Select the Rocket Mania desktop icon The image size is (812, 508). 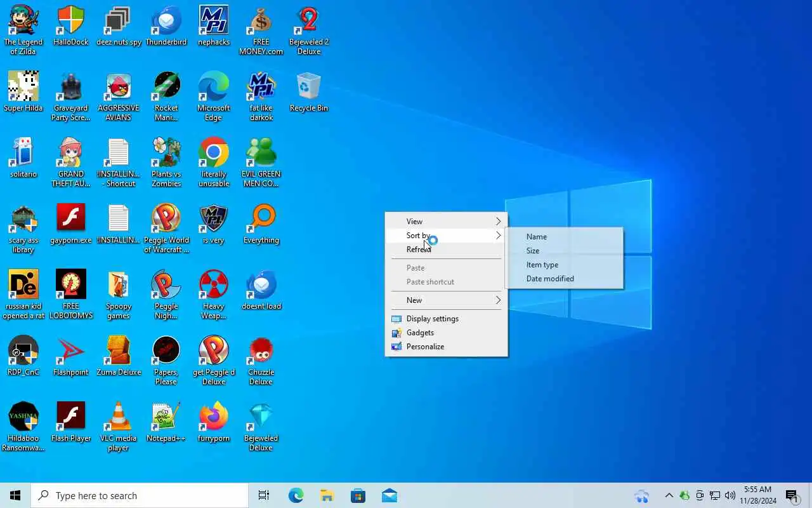pyautogui.click(x=166, y=96)
